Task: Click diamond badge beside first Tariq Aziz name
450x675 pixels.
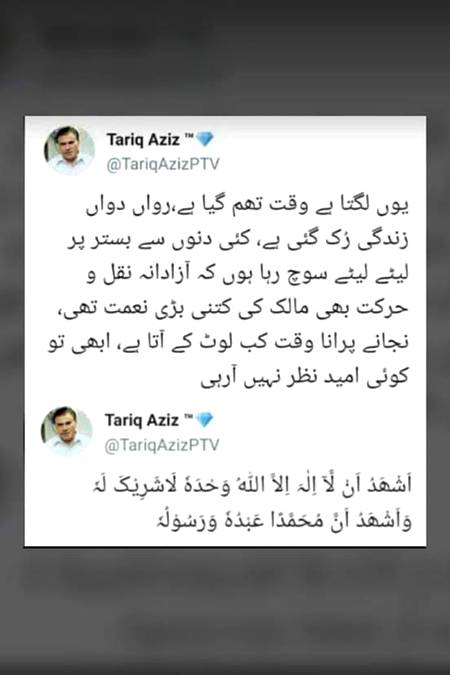Action: pos(205,139)
